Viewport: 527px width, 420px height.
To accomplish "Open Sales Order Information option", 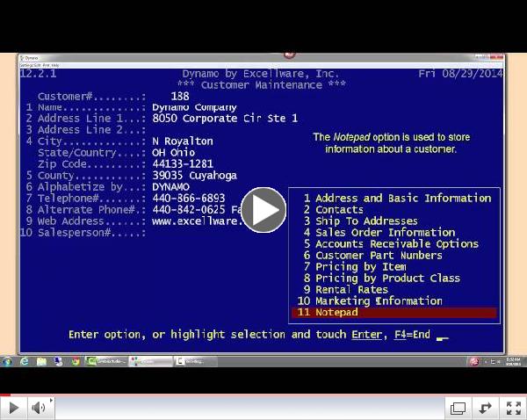I will [385, 233].
